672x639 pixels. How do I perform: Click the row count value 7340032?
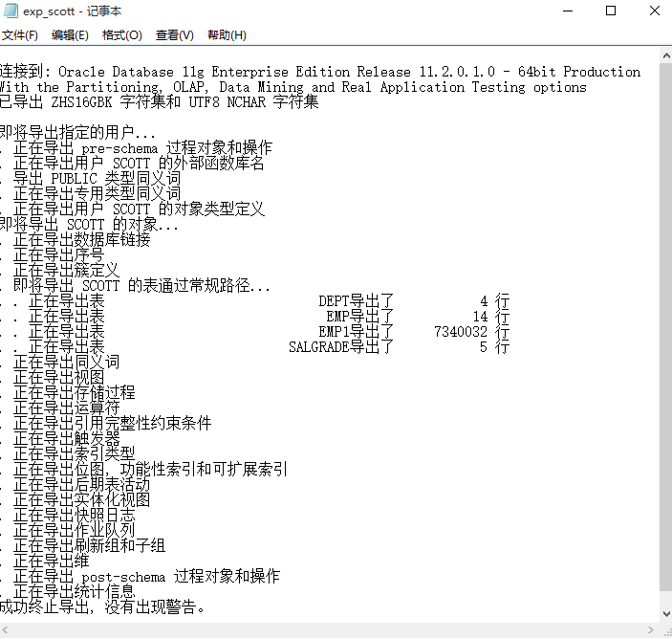pyautogui.click(x=461, y=332)
